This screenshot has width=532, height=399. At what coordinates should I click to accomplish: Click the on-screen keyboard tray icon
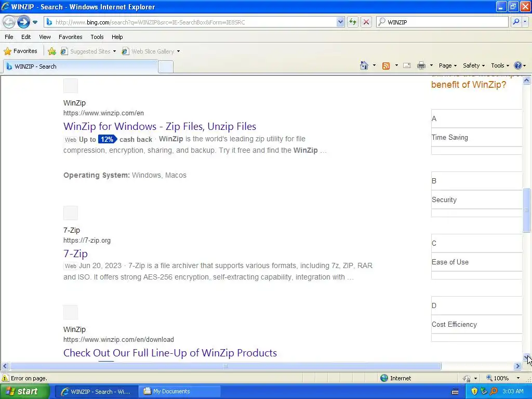[x=455, y=392]
